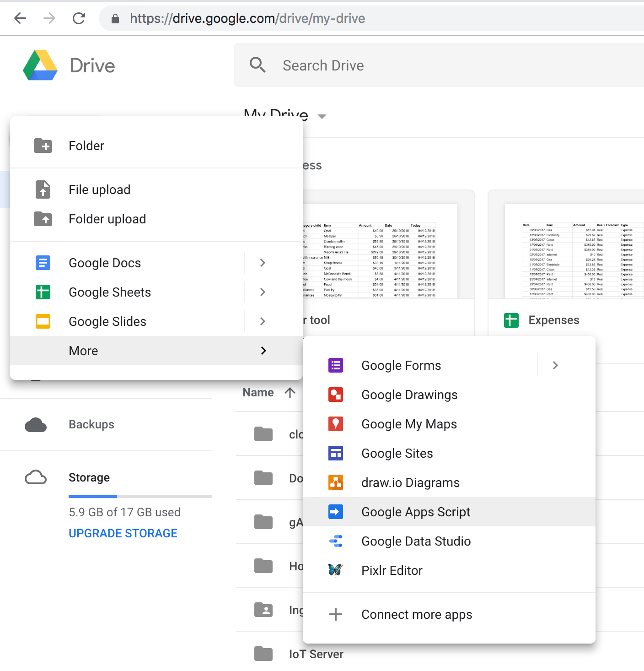
Task: Go back using the browser back arrow
Action: pyautogui.click(x=20, y=18)
